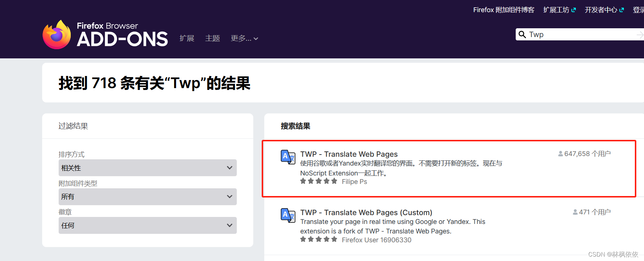Image resolution: width=644 pixels, height=261 pixels.
Task: Open the 附加组件类型 dropdown showing 所有
Action: point(148,197)
